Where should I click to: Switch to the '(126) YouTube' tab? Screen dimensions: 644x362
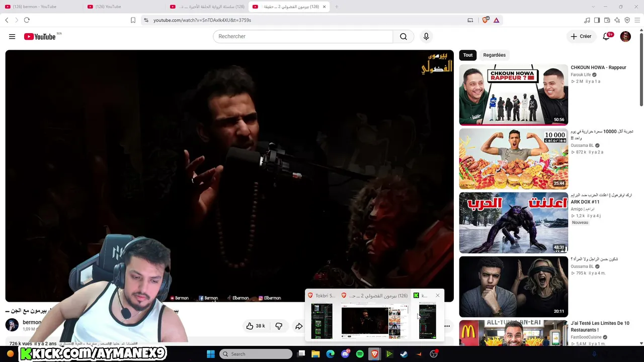click(x=124, y=7)
